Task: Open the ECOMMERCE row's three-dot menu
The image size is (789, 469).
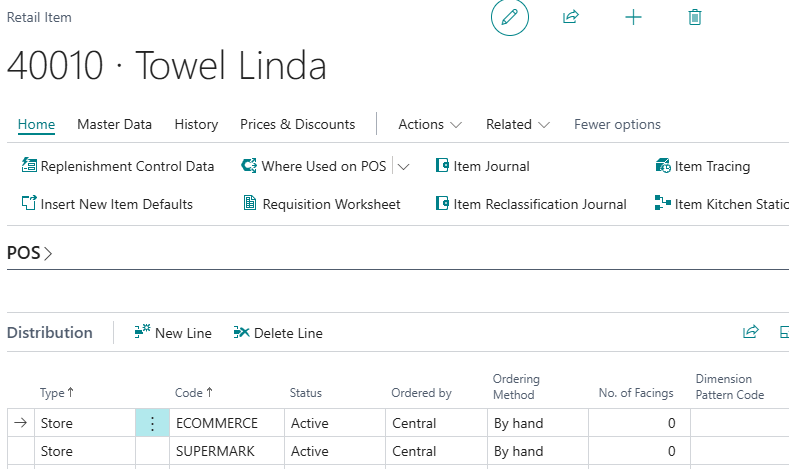Action: tap(152, 424)
